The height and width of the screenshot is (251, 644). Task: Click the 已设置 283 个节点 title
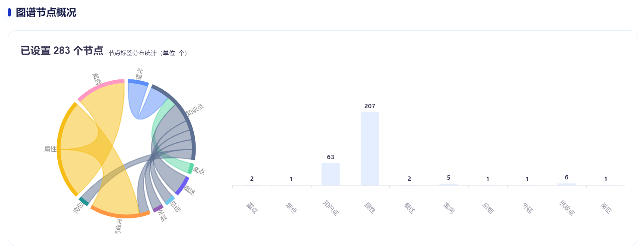point(62,51)
